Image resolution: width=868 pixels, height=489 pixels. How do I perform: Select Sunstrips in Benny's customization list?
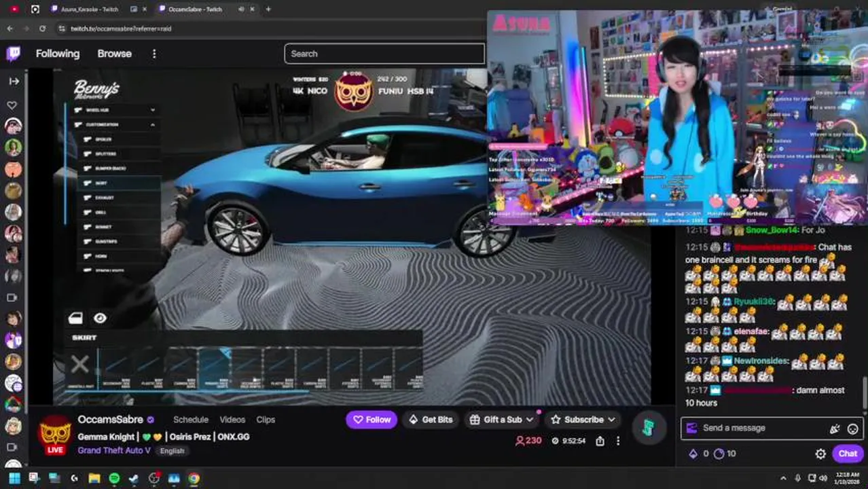(x=120, y=242)
